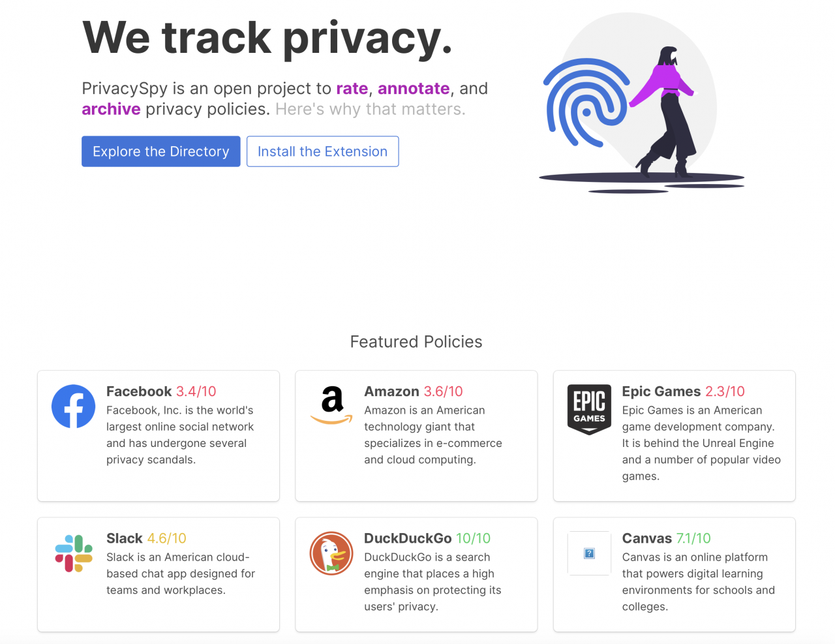Open the purple 'annotate' link
The image size is (835, 644).
[414, 89]
